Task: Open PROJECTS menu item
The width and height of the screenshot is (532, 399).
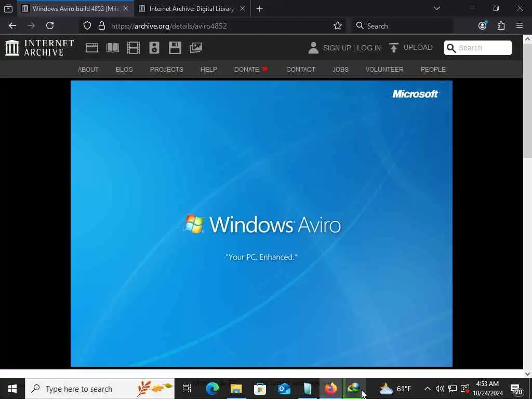Action: [x=167, y=70]
